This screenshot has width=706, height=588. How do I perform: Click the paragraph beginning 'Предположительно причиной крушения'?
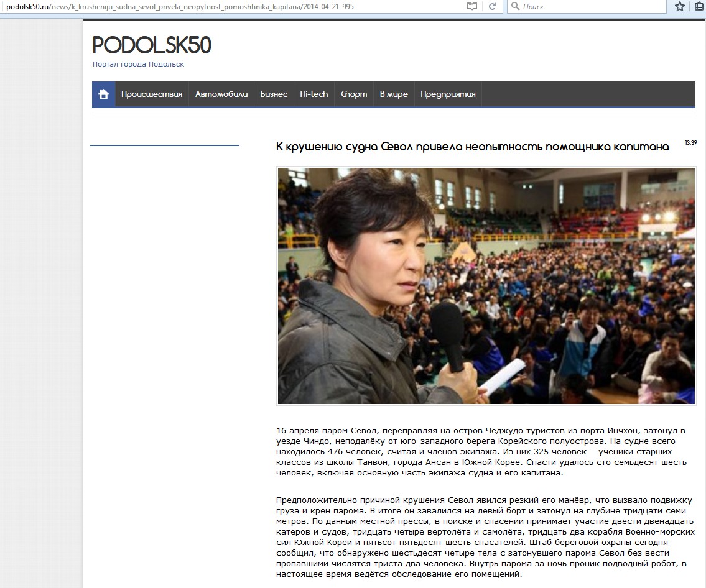pos(485,537)
